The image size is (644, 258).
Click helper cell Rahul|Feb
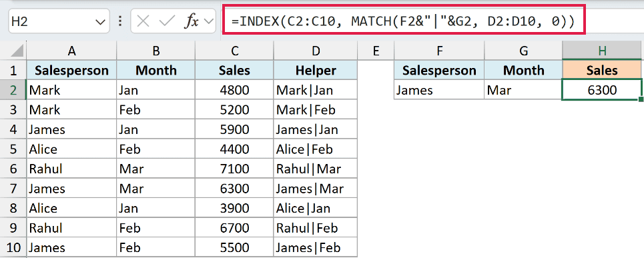[x=316, y=227]
